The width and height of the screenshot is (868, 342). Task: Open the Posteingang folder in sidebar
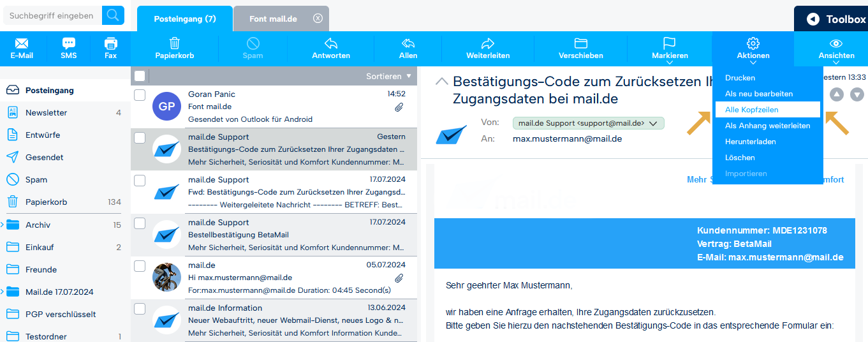(x=64, y=90)
